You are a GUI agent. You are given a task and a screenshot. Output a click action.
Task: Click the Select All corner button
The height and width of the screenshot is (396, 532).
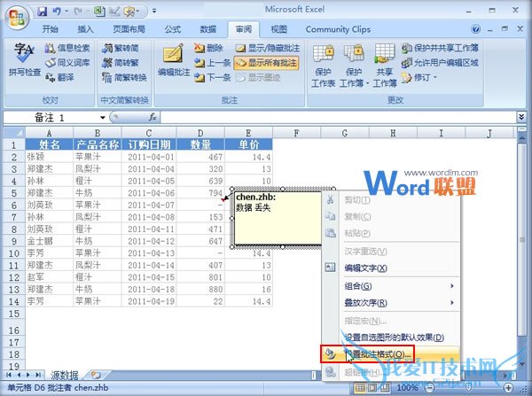point(14,133)
